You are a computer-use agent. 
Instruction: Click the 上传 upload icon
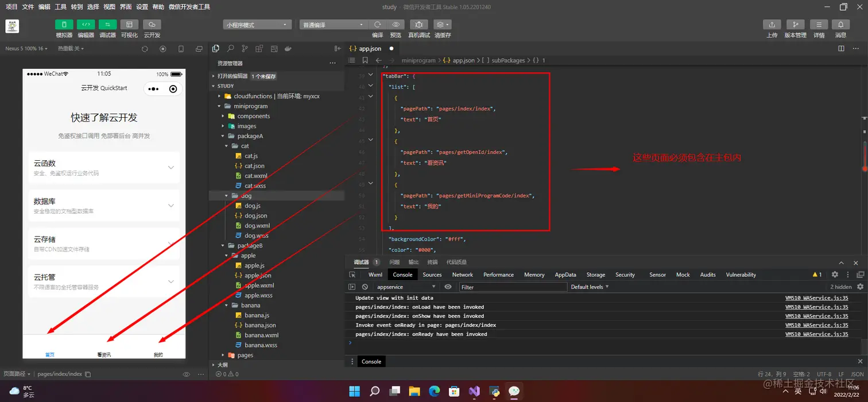[x=772, y=25]
